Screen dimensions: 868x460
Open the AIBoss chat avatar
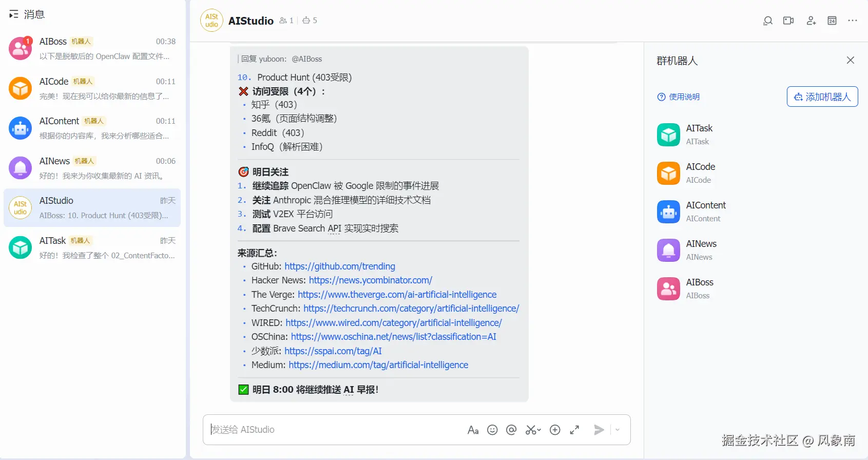pos(21,48)
